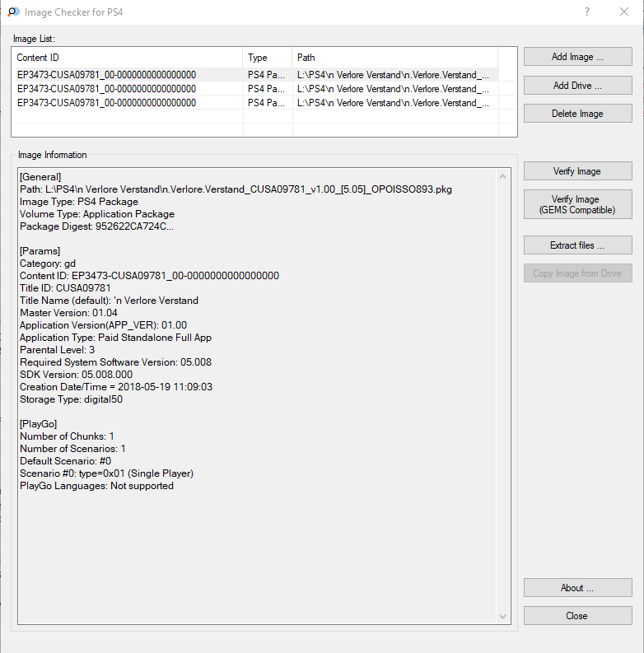Click the 'Title ID: CUSA09781' line
This screenshot has width=644, height=653.
click(x=65, y=288)
